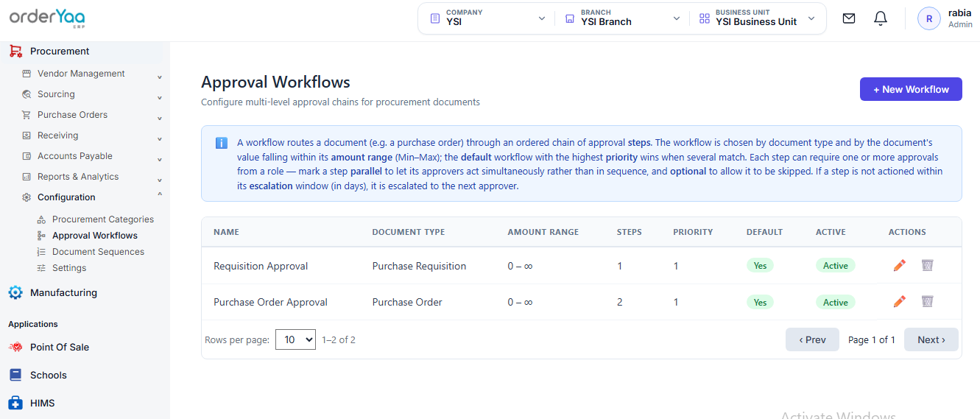This screenshot has width=980, height=419.
Task: Select Approval Workflows menu item
Action: coord(95,236)
